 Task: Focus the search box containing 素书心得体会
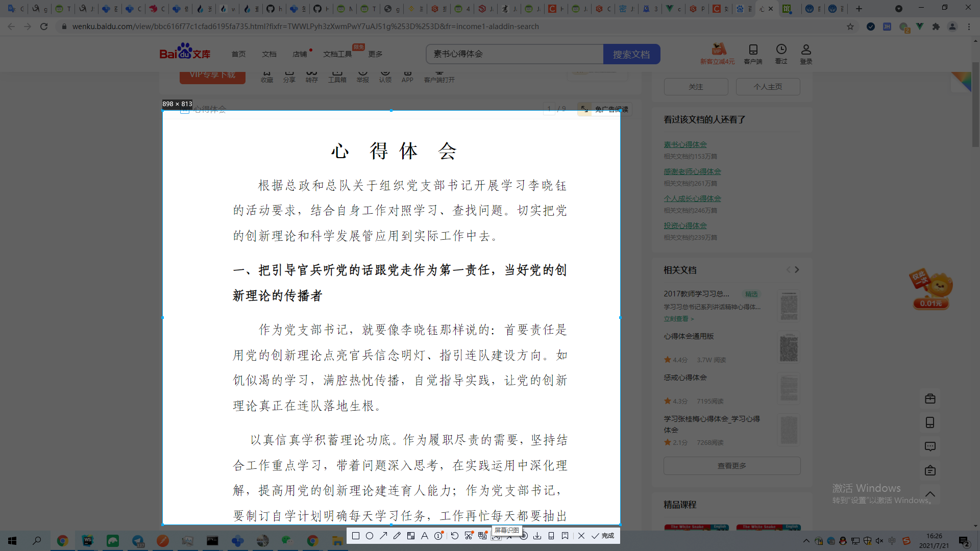[x=514, y=54]
